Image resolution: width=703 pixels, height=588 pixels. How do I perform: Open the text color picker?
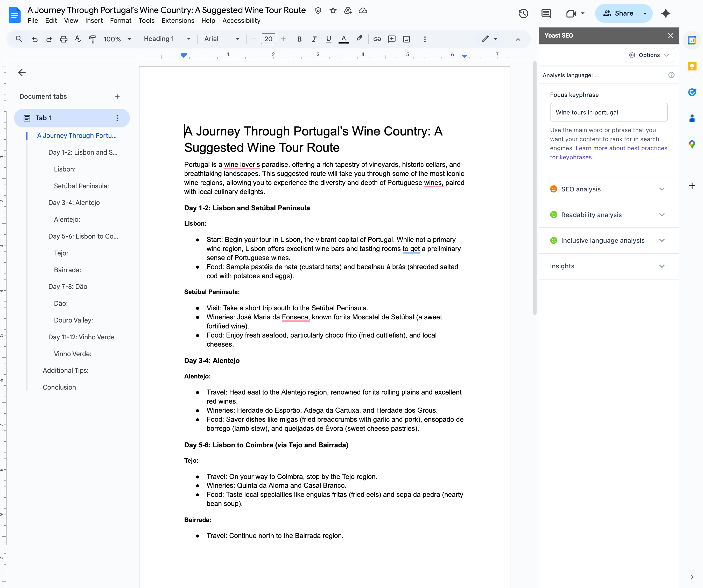point(343,39)
